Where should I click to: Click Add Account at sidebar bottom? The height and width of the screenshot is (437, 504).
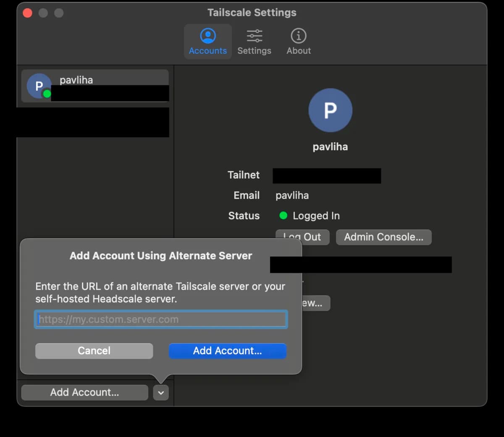[85, 393]
